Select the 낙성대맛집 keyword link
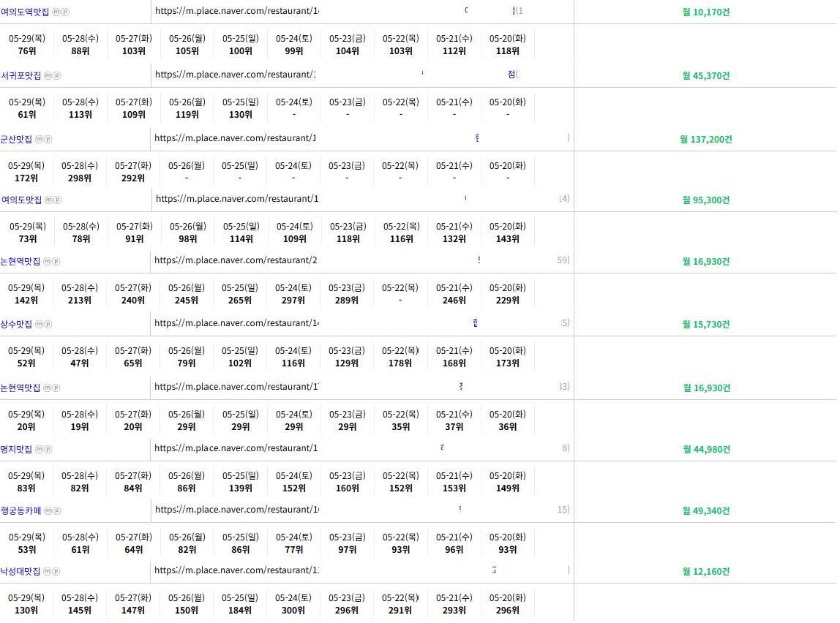Image resolution: width=840 pixels, height=623 pixels. [x=20, y=571]
